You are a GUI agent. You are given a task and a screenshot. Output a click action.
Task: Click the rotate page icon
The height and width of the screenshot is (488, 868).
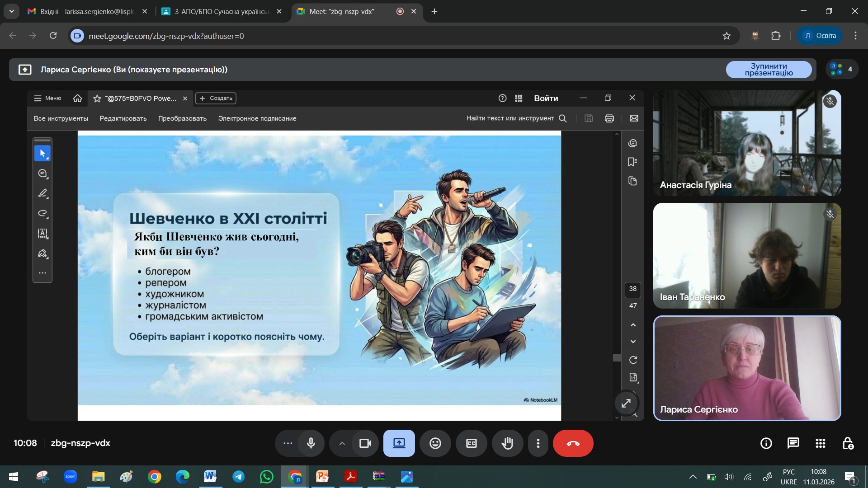point(633,360)
